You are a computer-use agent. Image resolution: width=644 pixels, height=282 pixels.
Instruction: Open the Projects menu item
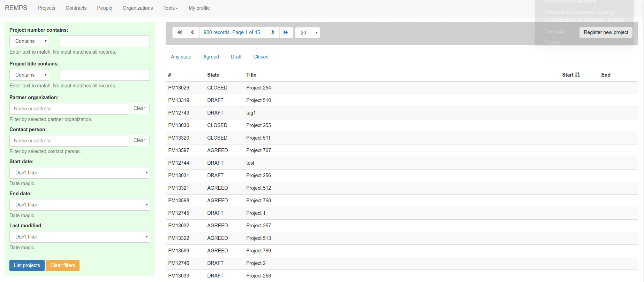46,8
